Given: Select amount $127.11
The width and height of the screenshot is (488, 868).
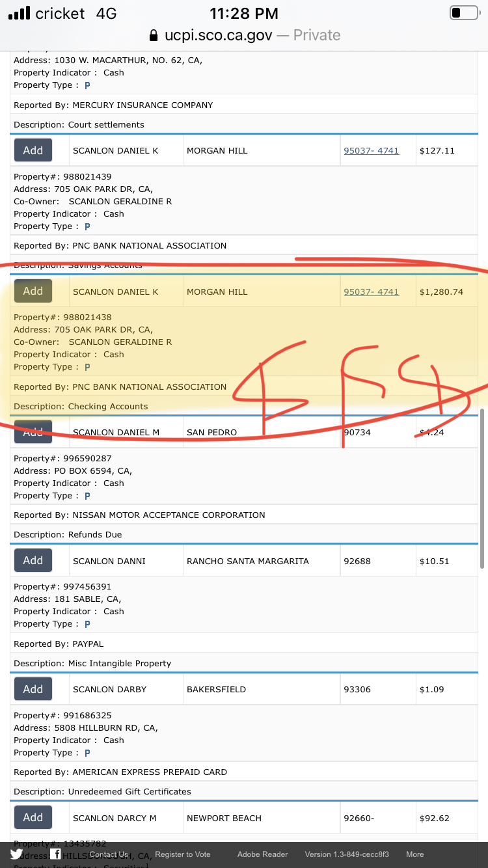Looking at the screenshot, I should [437, 150].
